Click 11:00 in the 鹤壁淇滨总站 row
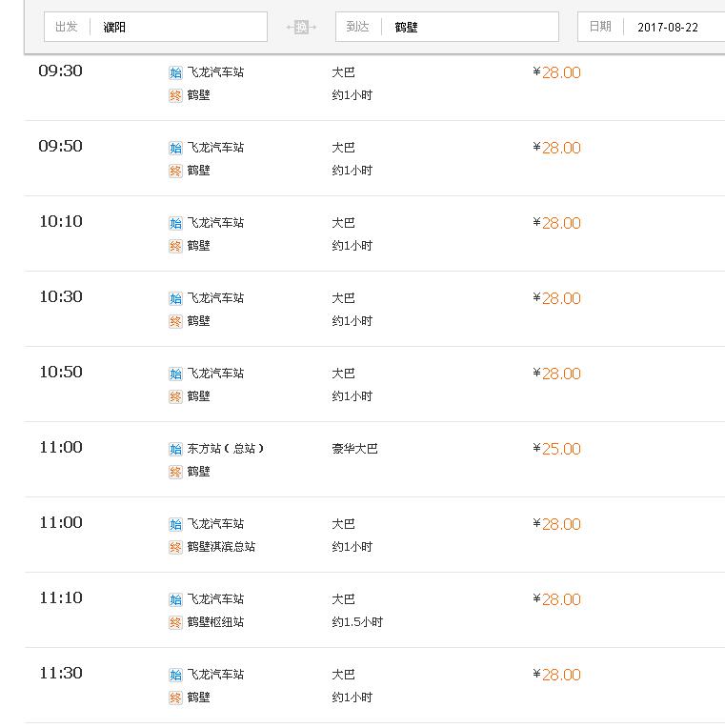The height and width of the screenshot is (728, 725). [x=60, y=522]
